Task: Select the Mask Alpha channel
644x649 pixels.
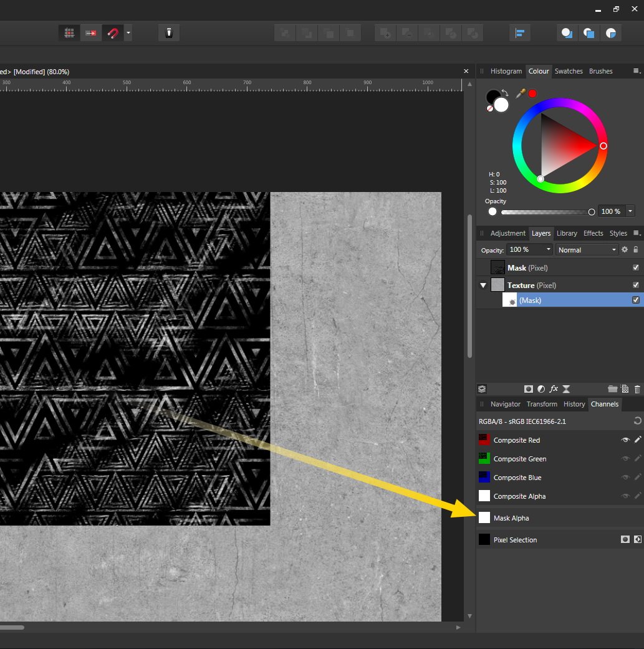Action: (511, 518)
